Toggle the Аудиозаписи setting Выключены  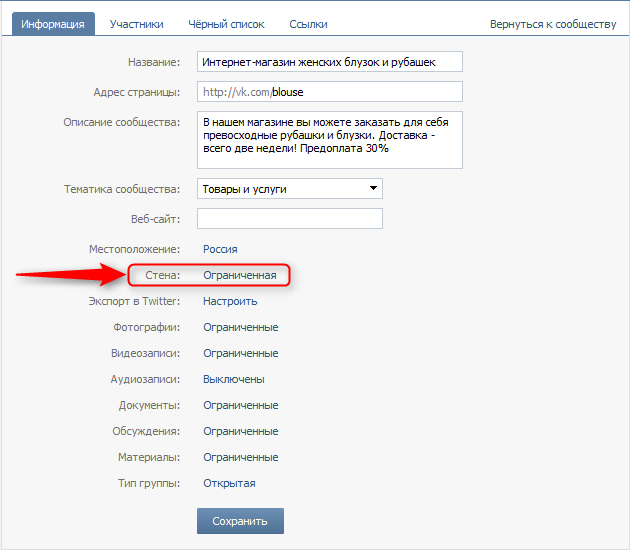234,379
